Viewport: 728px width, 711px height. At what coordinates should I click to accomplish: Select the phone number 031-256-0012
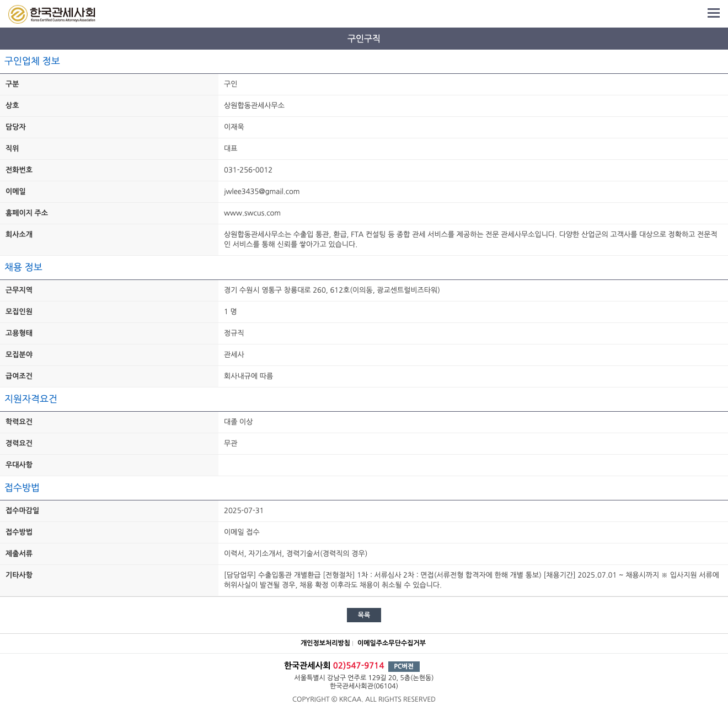(x=248, y=170)
